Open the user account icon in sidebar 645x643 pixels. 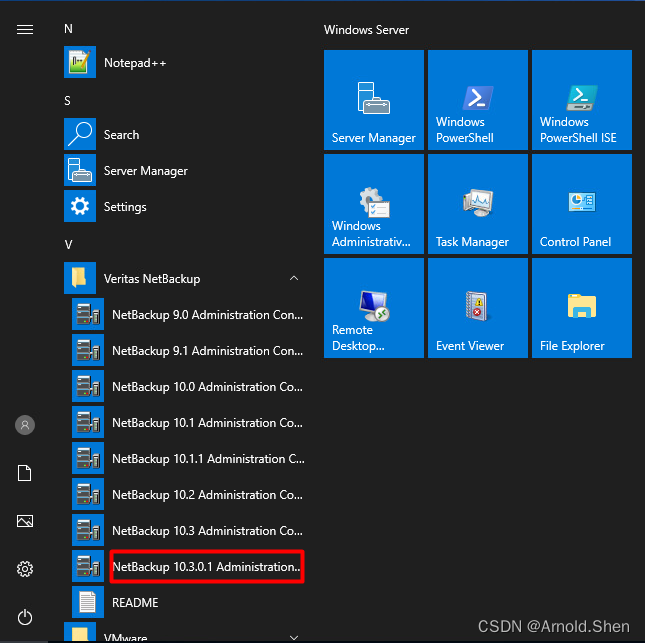click(x=25, y=425)
